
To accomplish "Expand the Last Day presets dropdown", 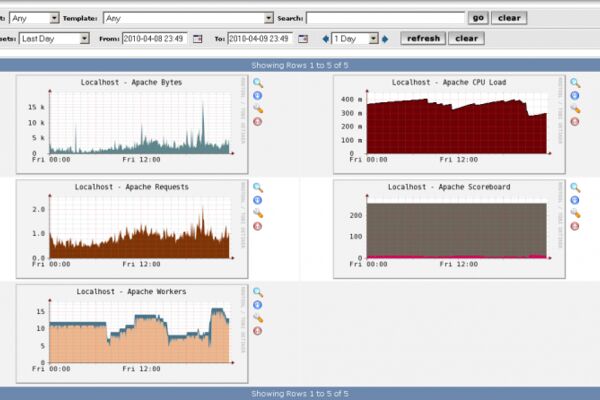I will coord(54,39).
